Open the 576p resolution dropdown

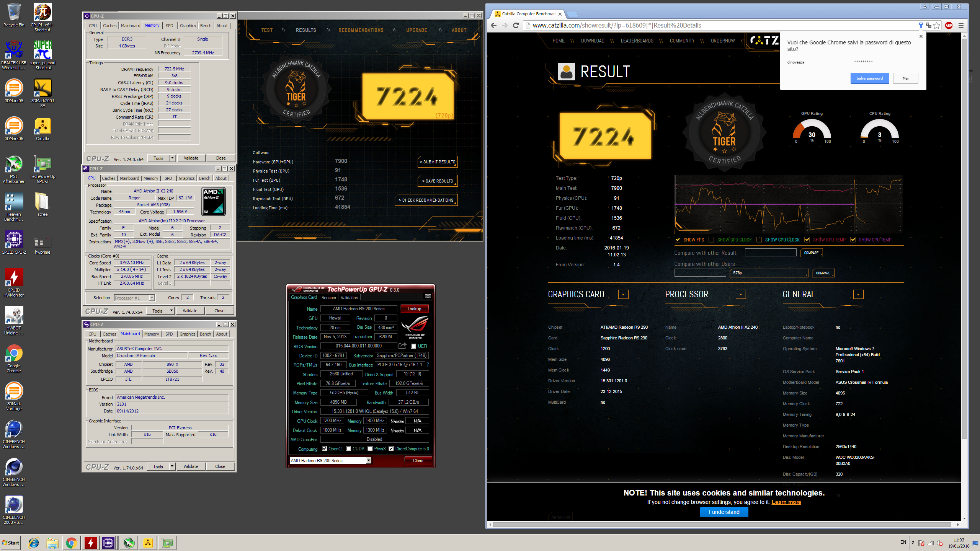point(769,273)
